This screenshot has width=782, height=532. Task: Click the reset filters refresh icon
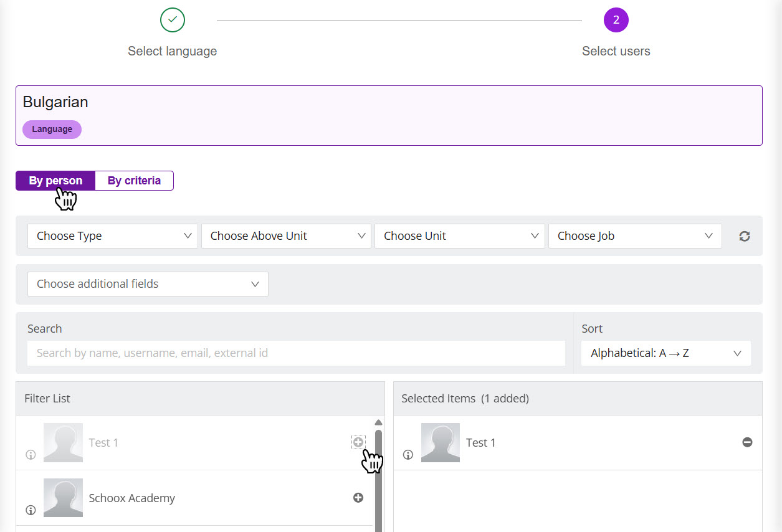745,236
